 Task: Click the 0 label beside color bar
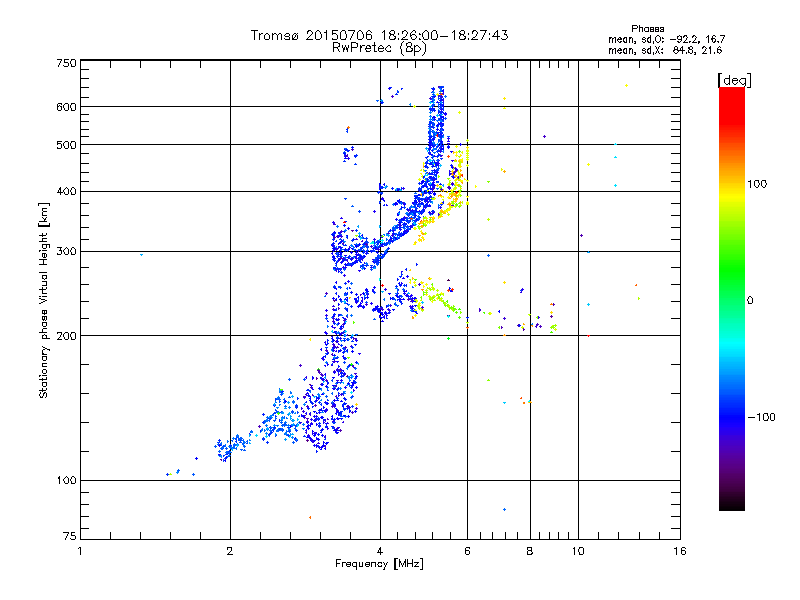tap(750, 301)
